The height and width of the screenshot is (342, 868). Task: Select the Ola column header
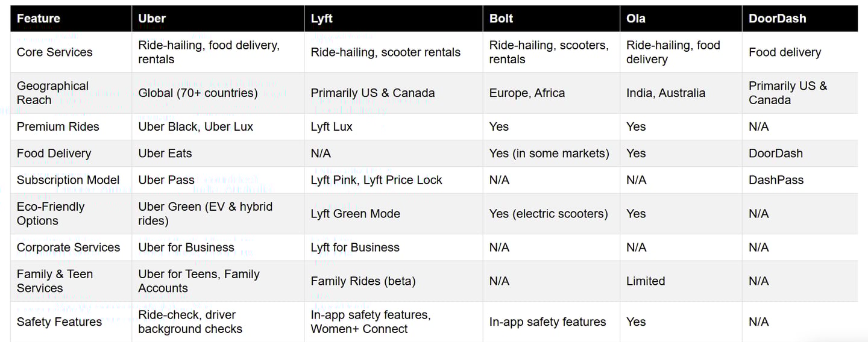click(681, 19)
